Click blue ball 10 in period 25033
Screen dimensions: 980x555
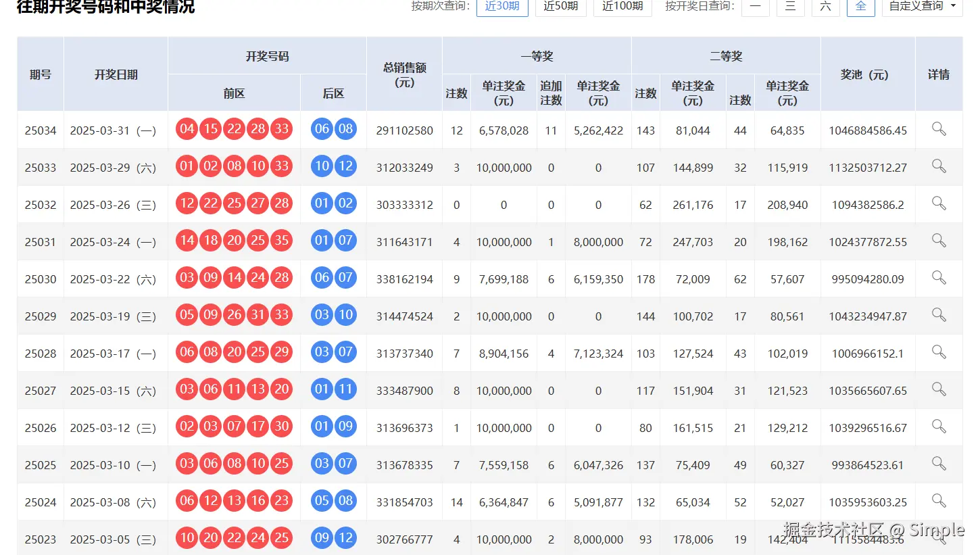(322, 166)
